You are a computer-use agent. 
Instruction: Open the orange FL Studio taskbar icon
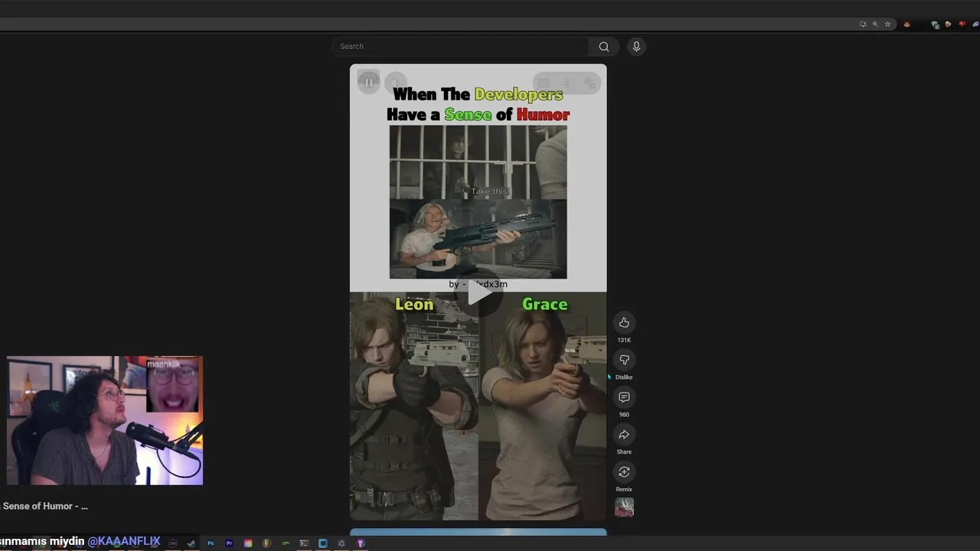click(266, 543)
